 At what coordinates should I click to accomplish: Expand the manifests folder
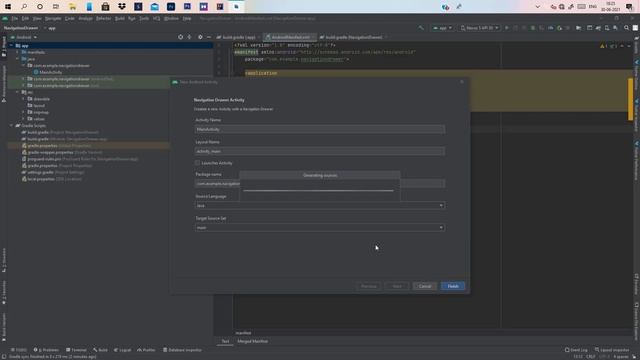18,52
